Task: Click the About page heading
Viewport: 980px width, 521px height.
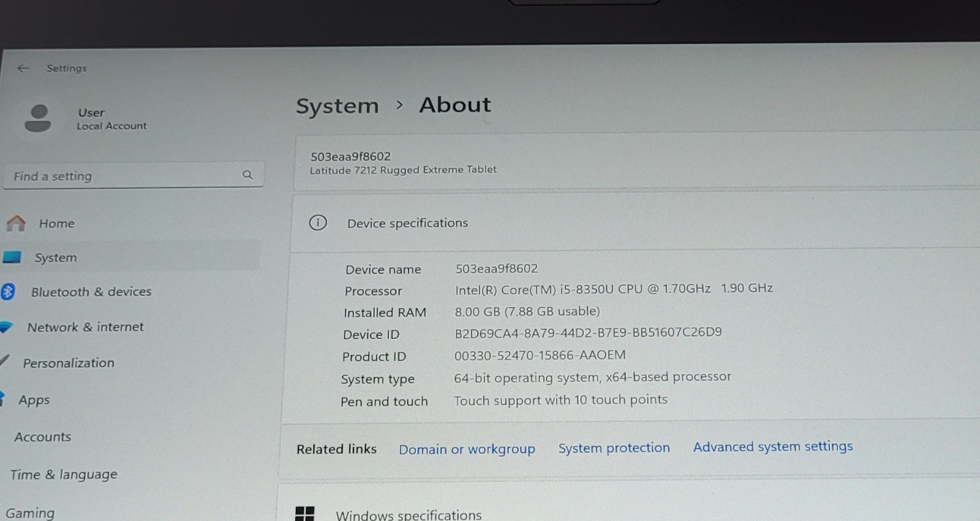Action: coord(455,105)
